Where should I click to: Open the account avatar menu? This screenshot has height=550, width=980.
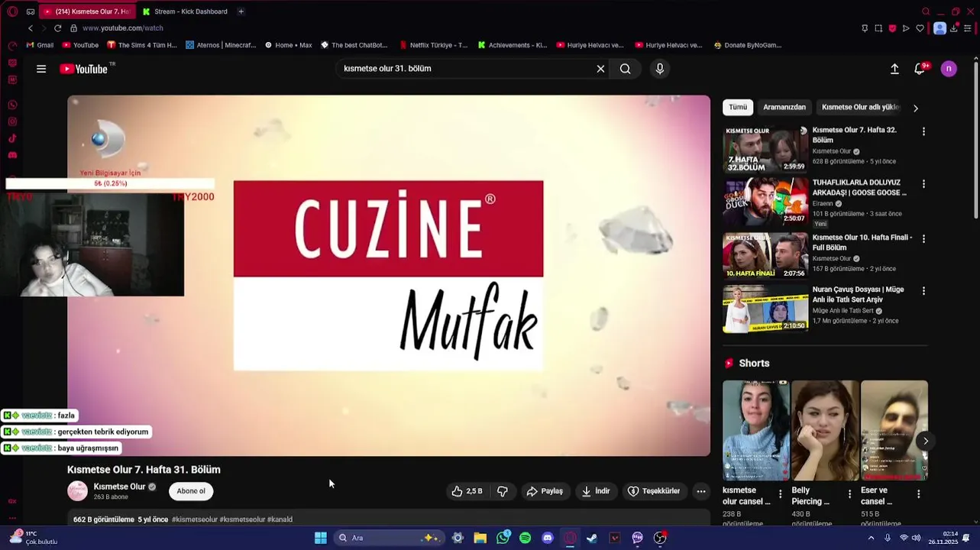coord(949,69)
